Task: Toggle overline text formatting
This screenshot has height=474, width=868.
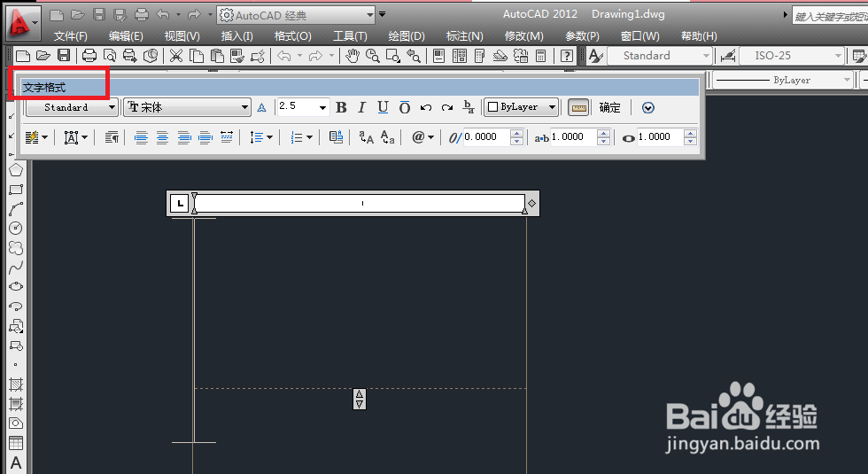Action: click(405, 107)
